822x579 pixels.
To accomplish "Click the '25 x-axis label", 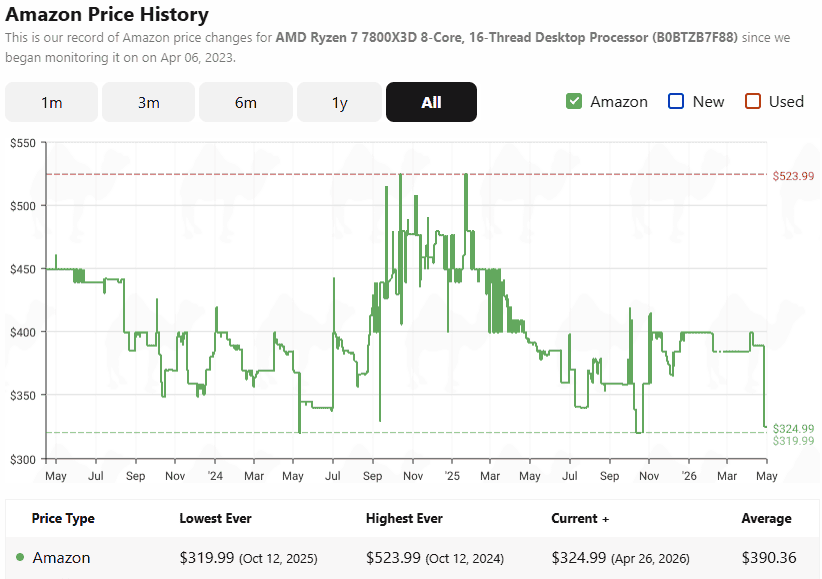I will pos(452,476).
